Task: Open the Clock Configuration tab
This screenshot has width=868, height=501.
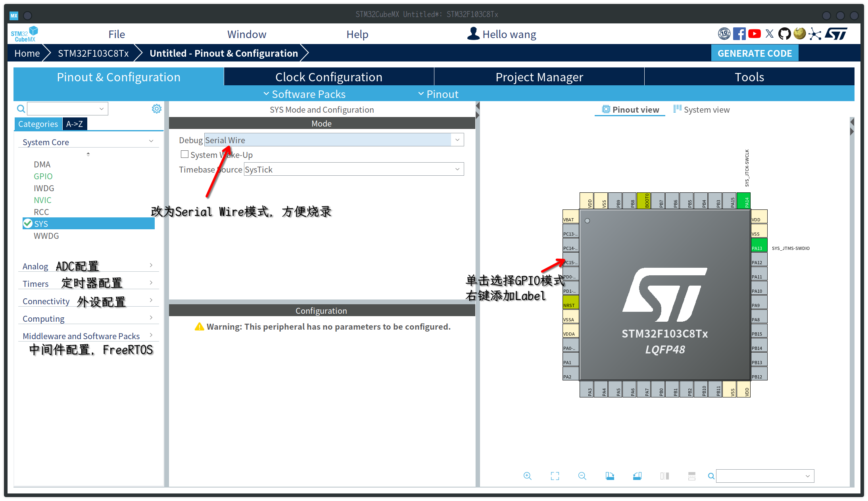Action: (329, 76)
